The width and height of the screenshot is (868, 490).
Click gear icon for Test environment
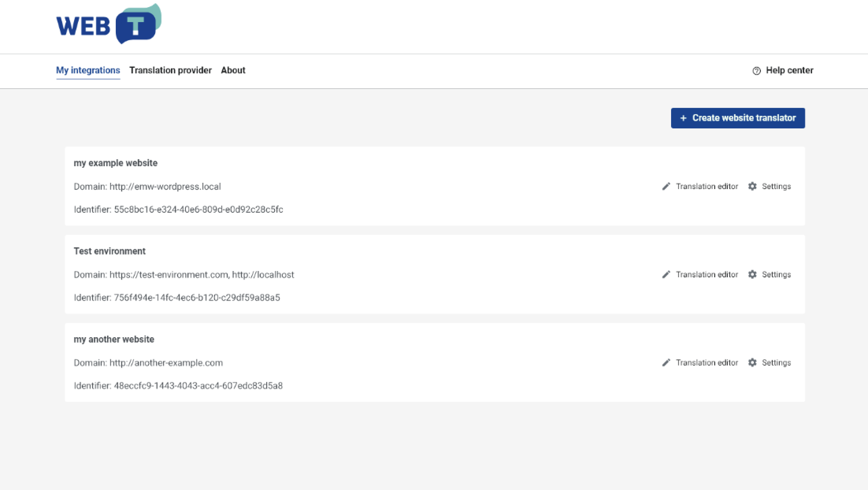point(752,275)
